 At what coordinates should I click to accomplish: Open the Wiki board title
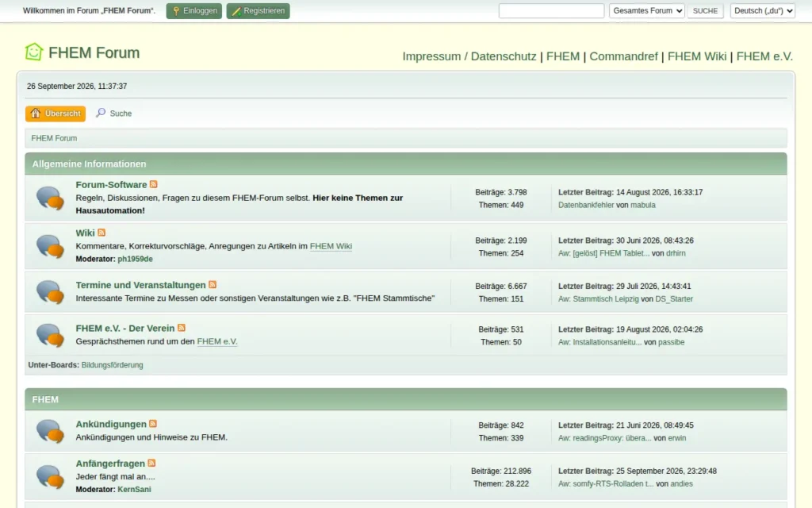click(x=86, y=233)
